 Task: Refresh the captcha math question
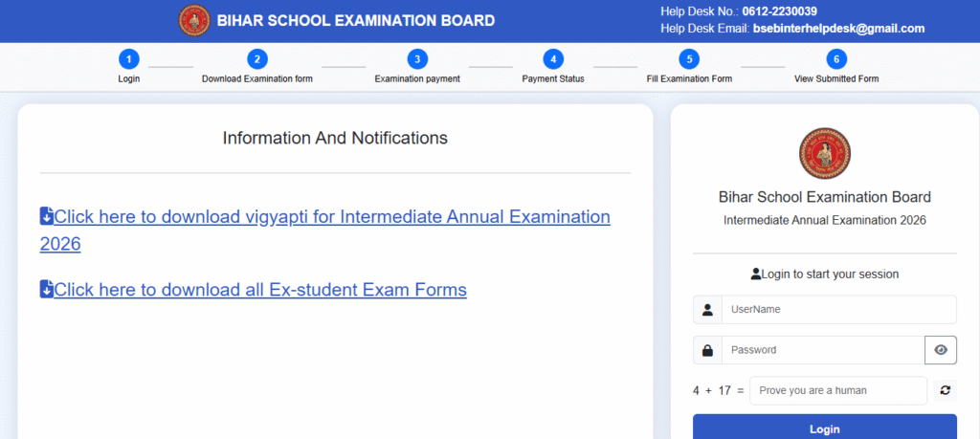945,390
